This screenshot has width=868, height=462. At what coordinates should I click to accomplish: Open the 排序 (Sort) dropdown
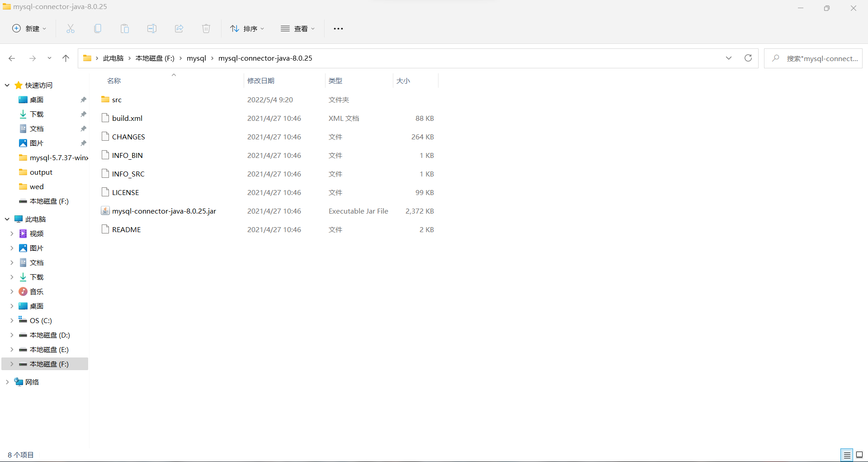point(247,29)
